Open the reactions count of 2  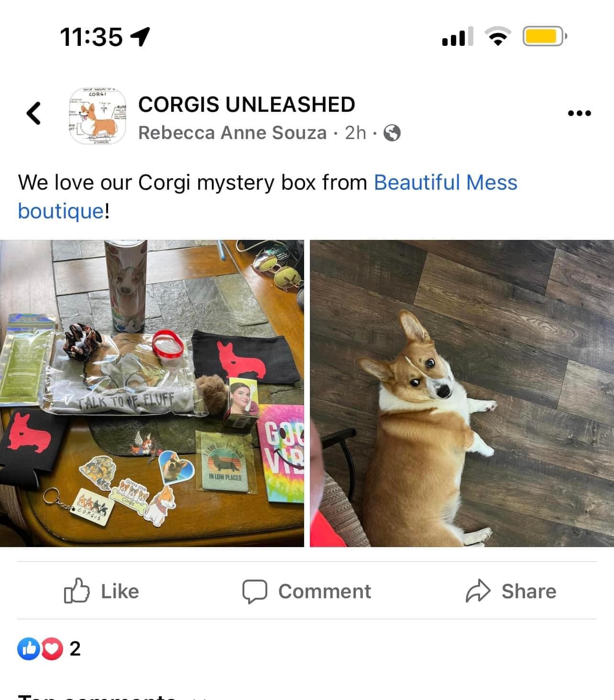[x=75, y=648]
